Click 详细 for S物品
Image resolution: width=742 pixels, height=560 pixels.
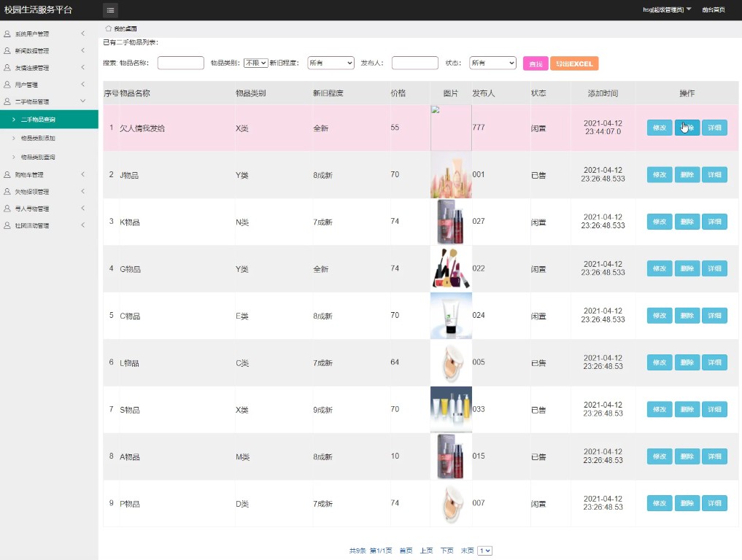tap(714, 409)
